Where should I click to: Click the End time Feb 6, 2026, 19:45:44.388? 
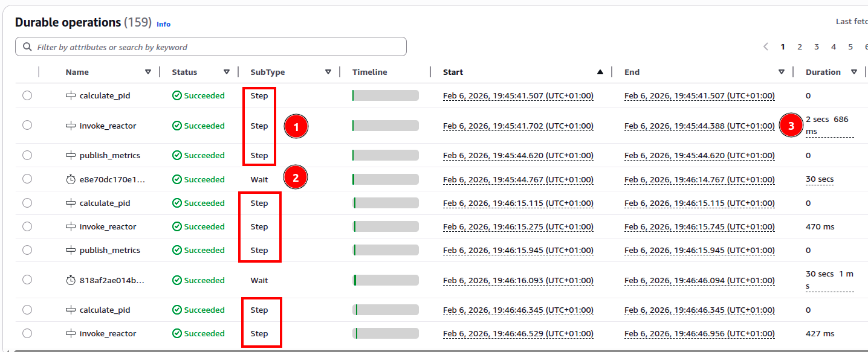699,126
